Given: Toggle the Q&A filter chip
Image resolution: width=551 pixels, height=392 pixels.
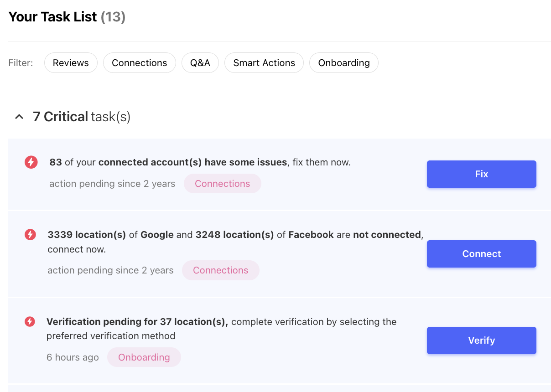Looking at the screenshot, I should click(200, 63).
